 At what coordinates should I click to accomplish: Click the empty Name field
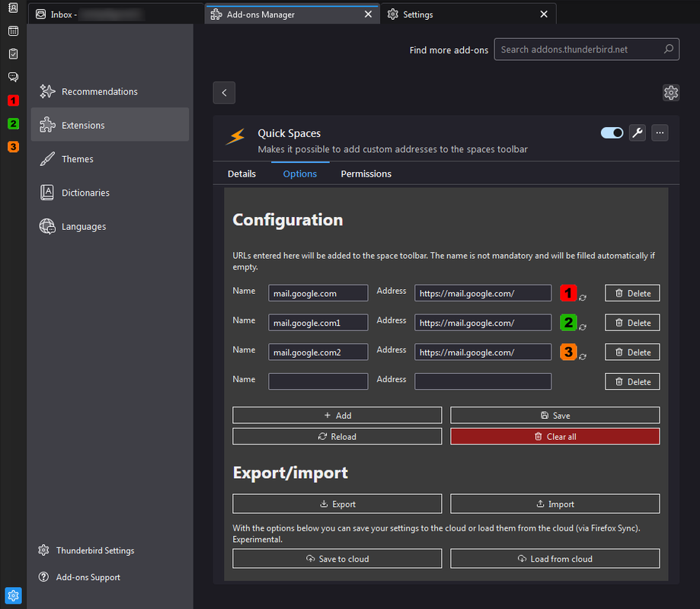(318, 381)
